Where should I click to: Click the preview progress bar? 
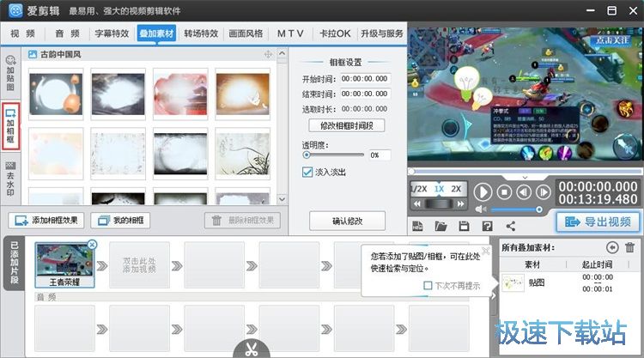[525, 171]
